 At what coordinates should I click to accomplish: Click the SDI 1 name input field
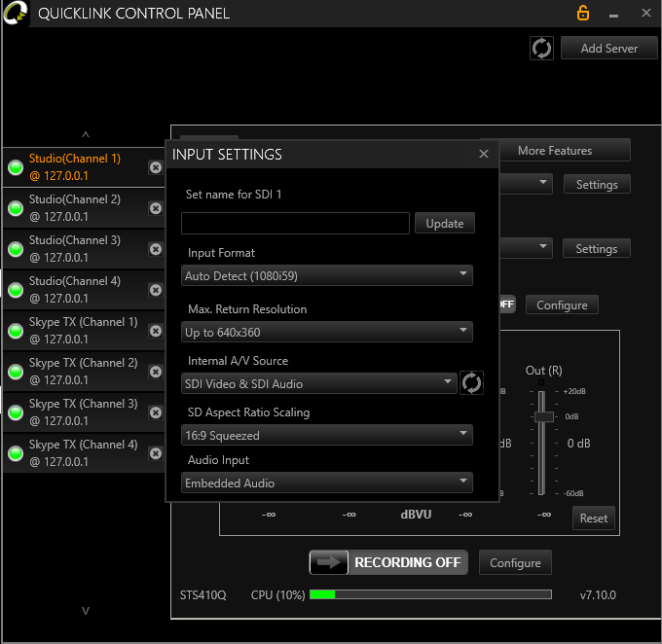295,223
